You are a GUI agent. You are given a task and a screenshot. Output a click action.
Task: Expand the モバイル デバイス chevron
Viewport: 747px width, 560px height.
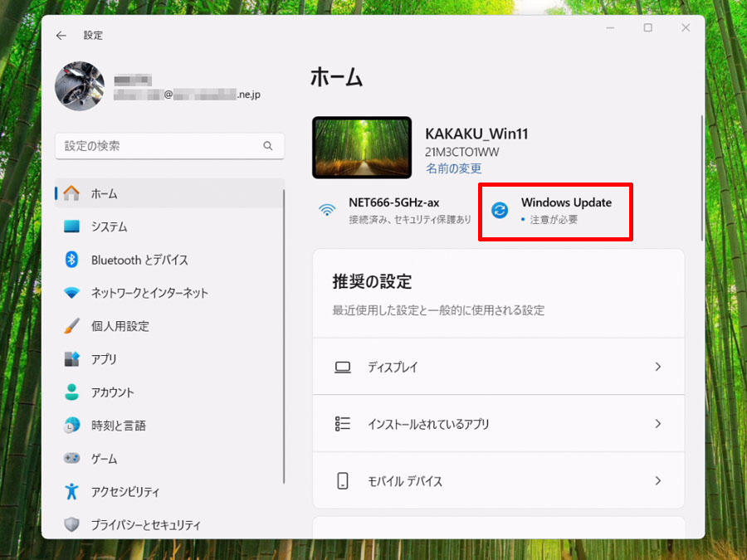pos(658,481)
